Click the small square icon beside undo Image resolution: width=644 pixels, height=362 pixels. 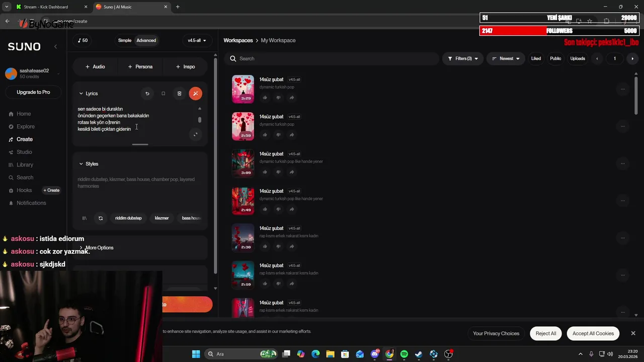[163, 94]
